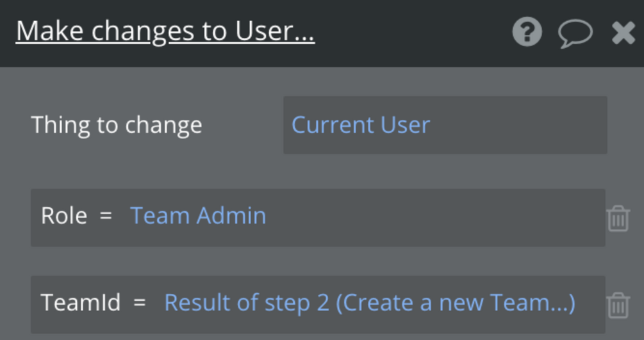
Task: Click the equals sign in the Role row
Action: [106, 216]
